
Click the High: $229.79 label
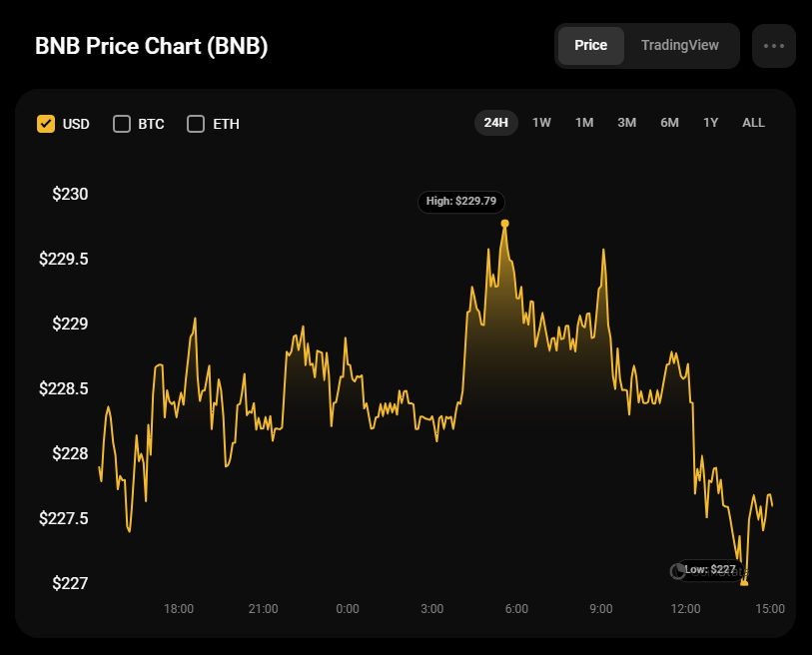click(460, 201)
